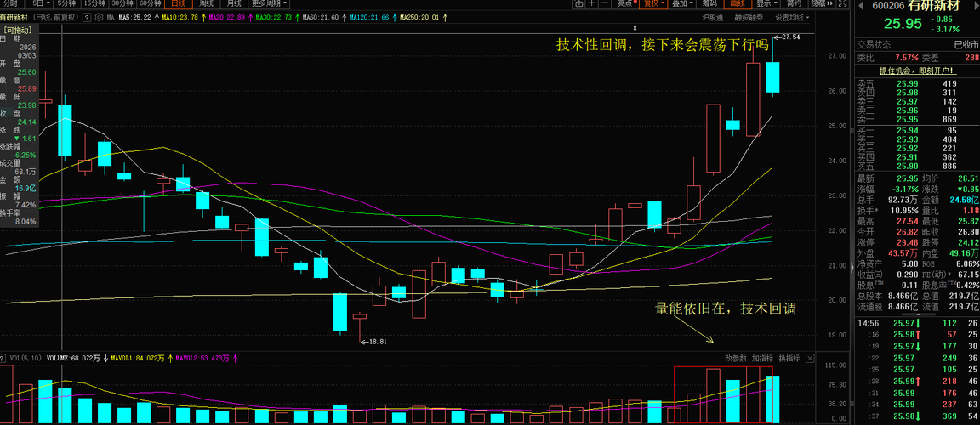Switch to 15分钟 period tab

coord(95,3)
